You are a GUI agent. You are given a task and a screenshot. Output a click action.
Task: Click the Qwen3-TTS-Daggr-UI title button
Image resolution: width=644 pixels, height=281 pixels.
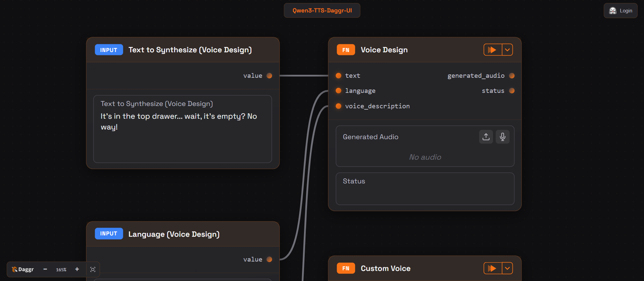tap(322, 10)
